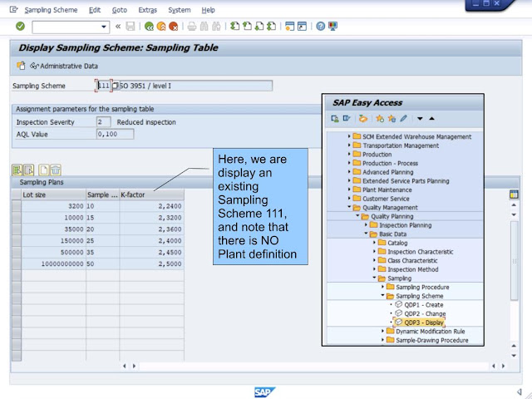Viewport: 532px width, 399px height.
Task: Collapse the Quality Planning folder
Action: tap(357, 216)
